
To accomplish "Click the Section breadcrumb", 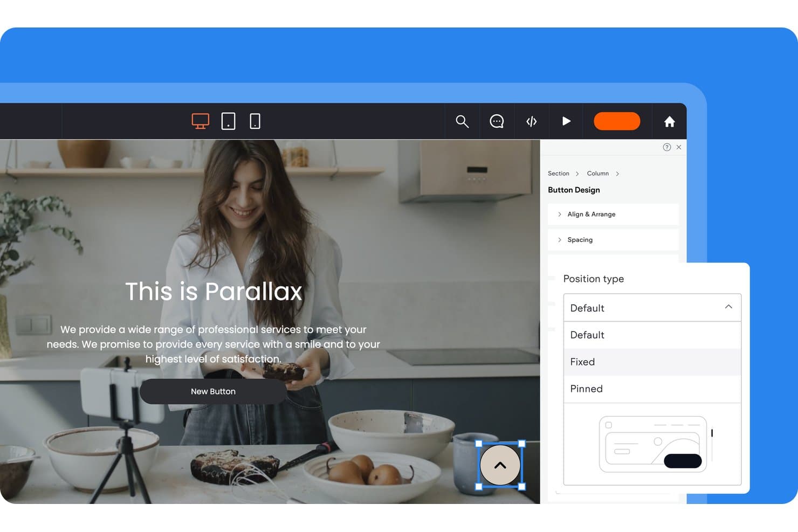I will click(x=559, y=174).
